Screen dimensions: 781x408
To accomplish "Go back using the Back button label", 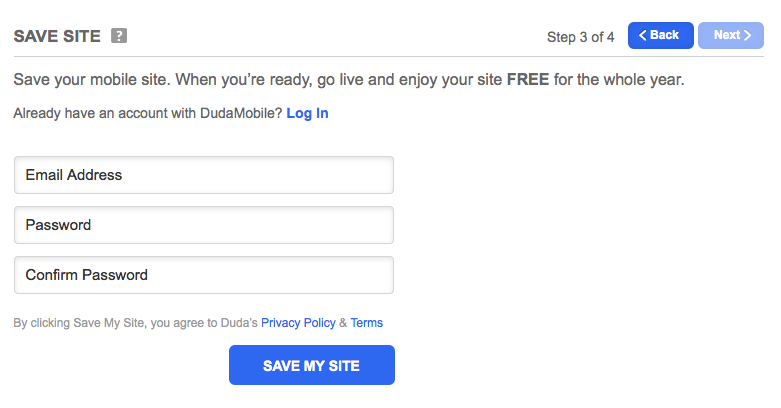I will click(x=664, y=35).
